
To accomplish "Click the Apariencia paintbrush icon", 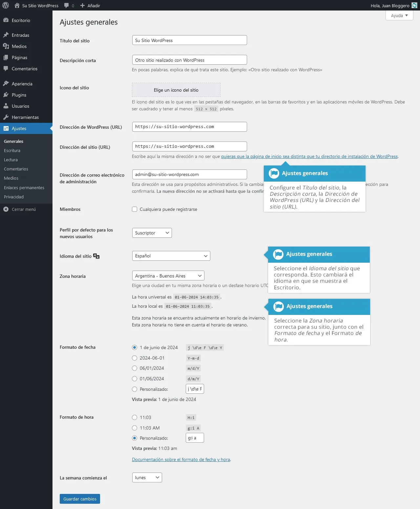I will click(6, 84).
